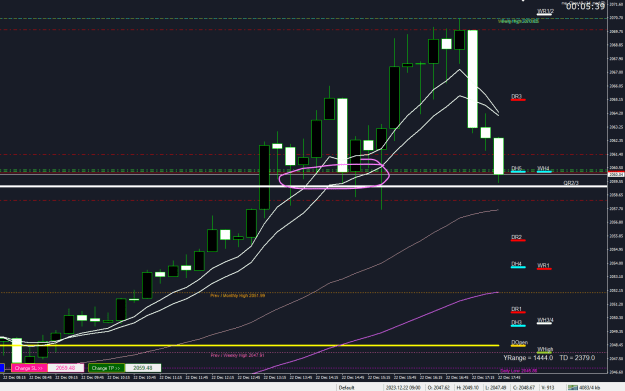The image size is (625, 391).
Task: Click Prev / Weekly High label
Action: coord(238,355)
